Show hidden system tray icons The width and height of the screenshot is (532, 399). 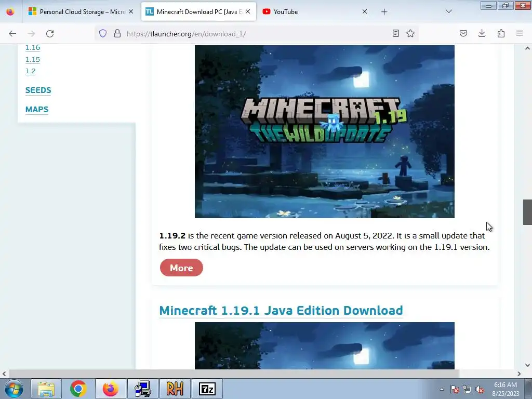[442, 389]
